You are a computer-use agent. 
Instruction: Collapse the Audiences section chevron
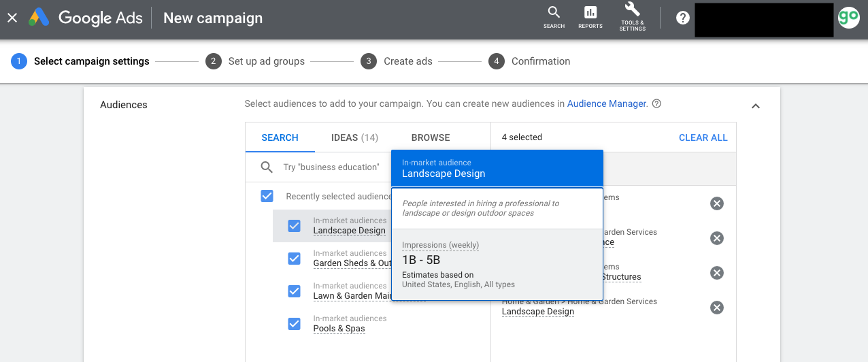pyautogui.click(x=756, y=106)
